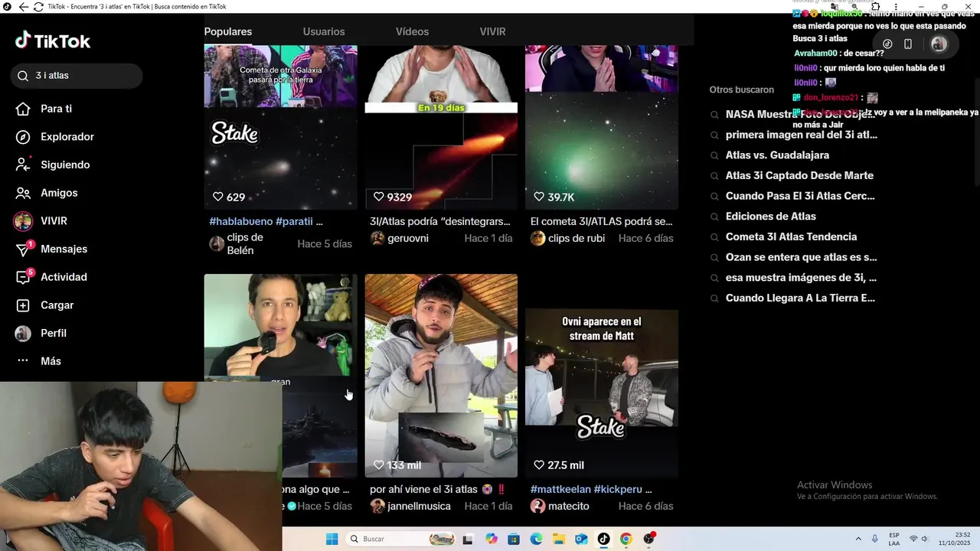Screen dimensions: 980x551
Task: Click the matecito avatar icon
Action: [x=537, y=506]
